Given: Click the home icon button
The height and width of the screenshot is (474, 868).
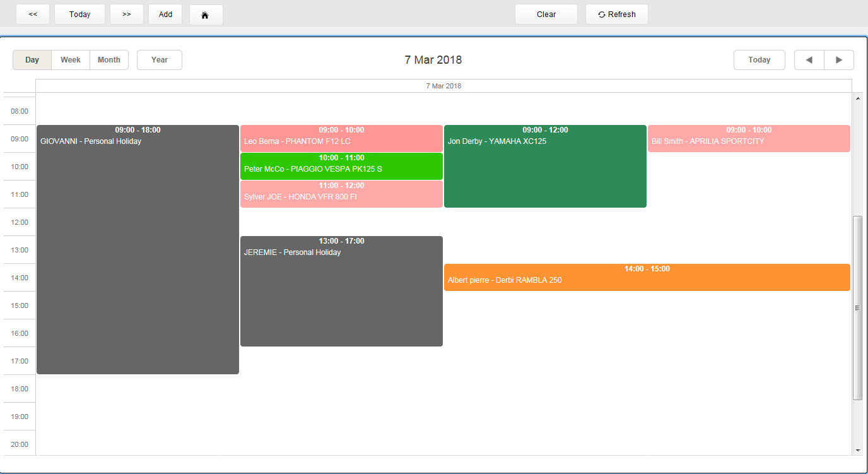Looking at the screenshot, I should (x=206, y=15).
